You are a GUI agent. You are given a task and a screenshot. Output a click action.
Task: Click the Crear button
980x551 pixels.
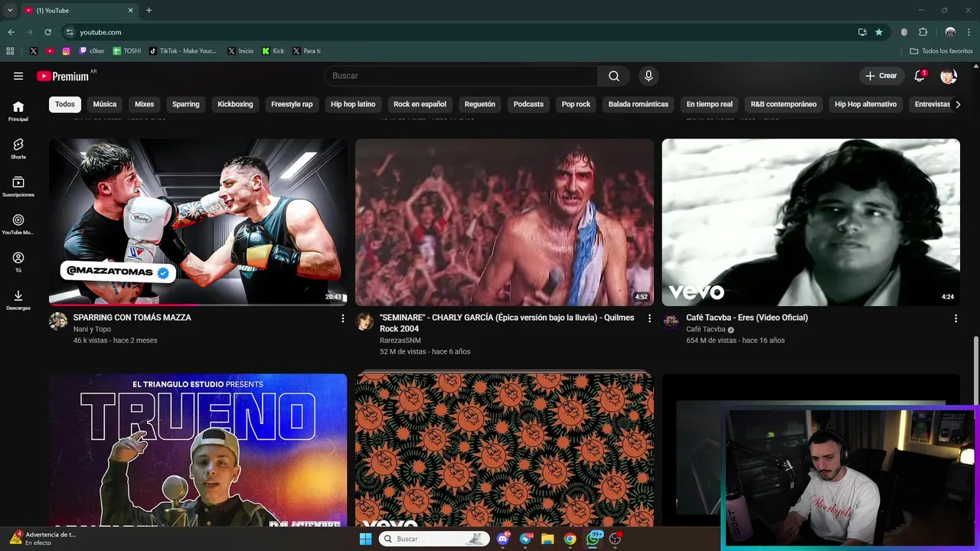coord(881,76)
